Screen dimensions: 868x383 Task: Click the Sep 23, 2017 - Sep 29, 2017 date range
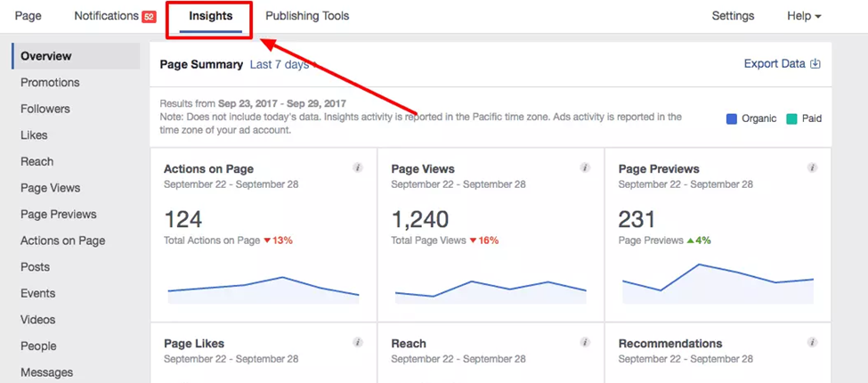pyautogui.click(x=282, y=103)
